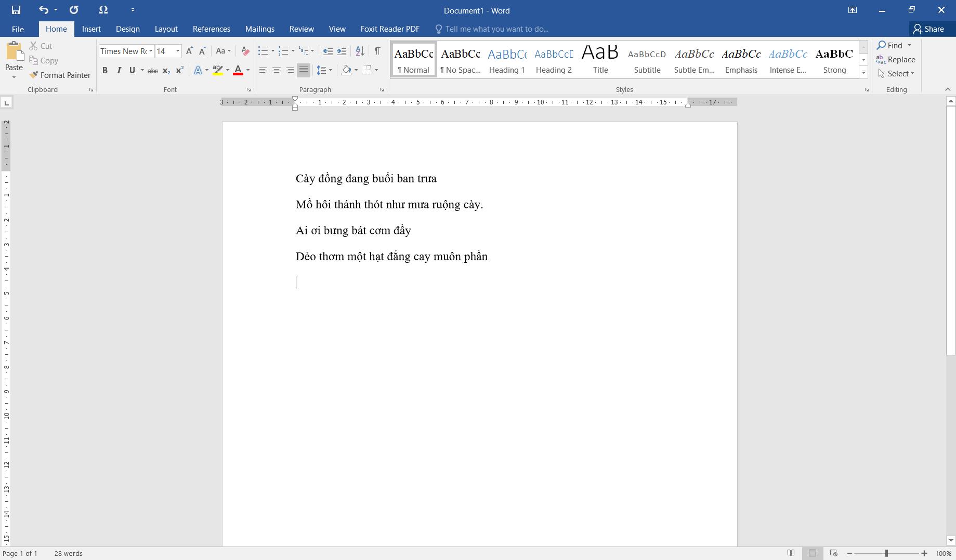The width and height of the screenshot is (956, 560).
Task: Toggle Italic formatting
Action: pyautogui.click(x=119, y=71)
